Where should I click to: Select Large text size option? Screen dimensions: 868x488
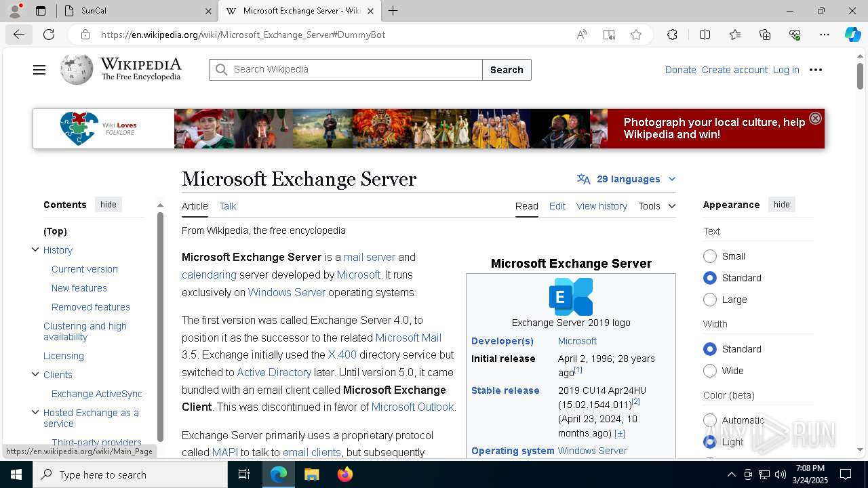tap(710, 300)
